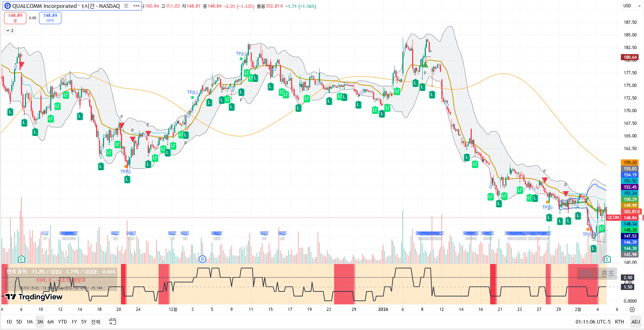Viewport: 644px width, 330px height.
Task: Toggle the RTH session button
Action: tap(619, 322)
